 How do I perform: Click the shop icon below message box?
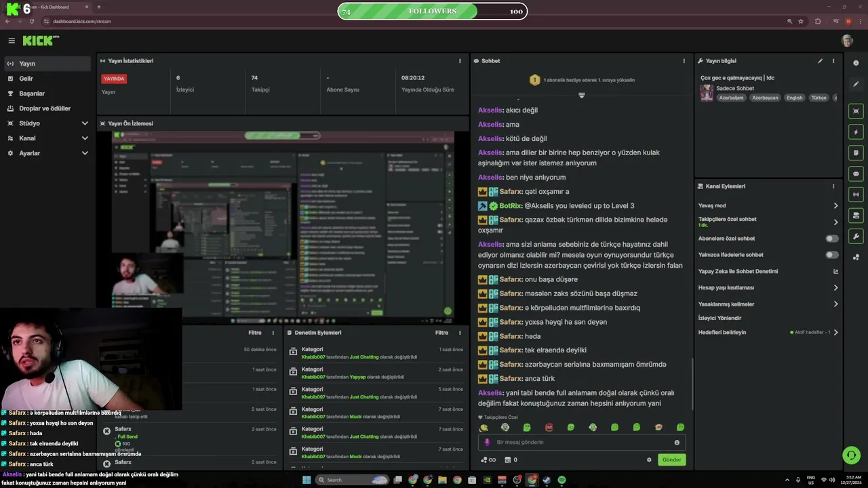[x=507, y=460]
